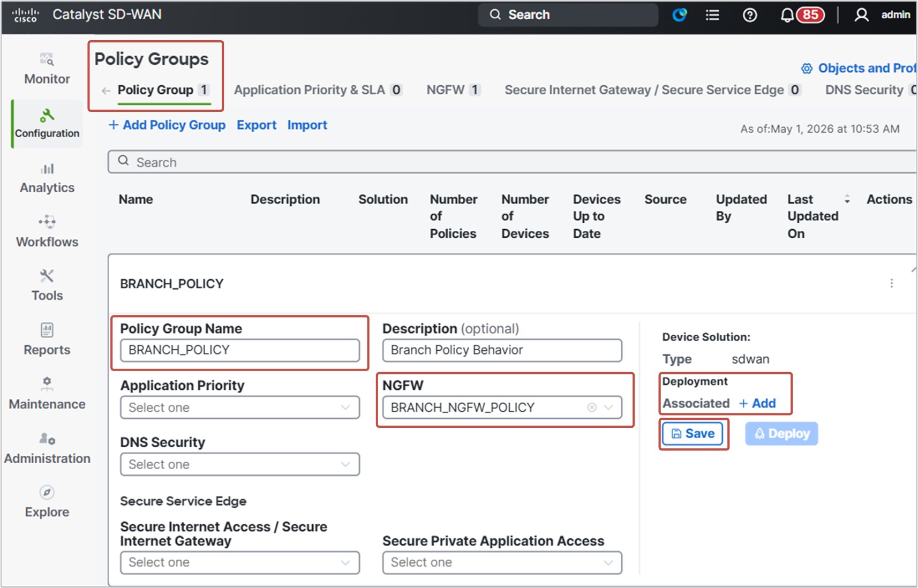Click the Devices Up to Date header
This screenshot has width=918, height=588.
click(x=597, y=216)
